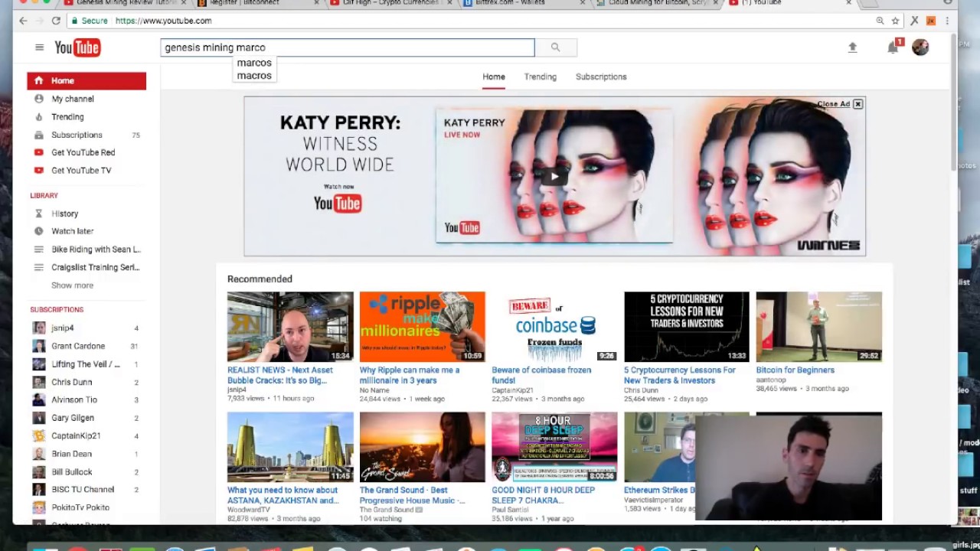
Task: Click the YouTube logo in the header
Action: click(77, 48)
